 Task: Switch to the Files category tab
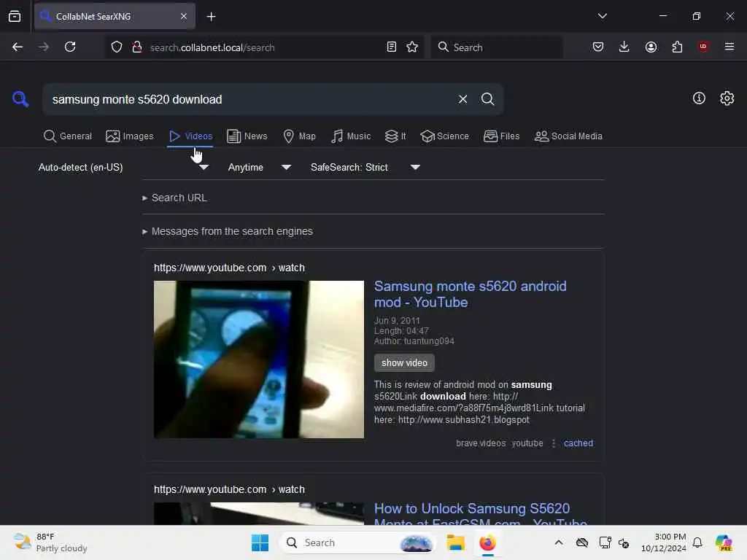(x=501, y=136)
